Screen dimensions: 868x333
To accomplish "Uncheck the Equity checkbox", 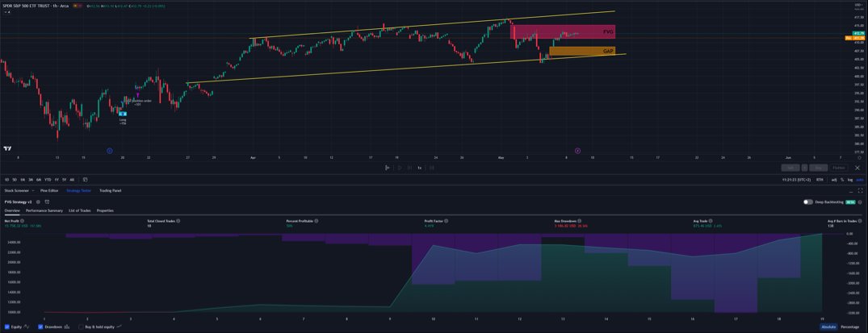I will coord(7,327).
